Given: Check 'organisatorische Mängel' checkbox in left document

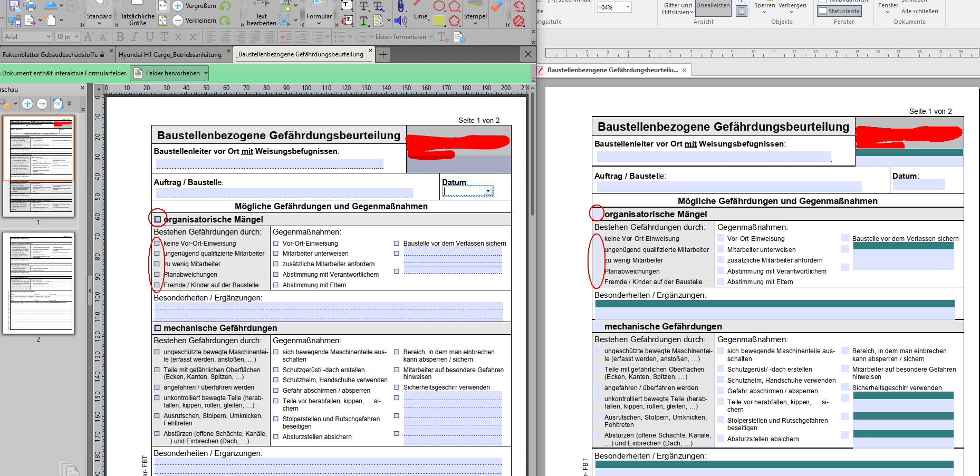Looking at the screenshot, I should [157, 219].
